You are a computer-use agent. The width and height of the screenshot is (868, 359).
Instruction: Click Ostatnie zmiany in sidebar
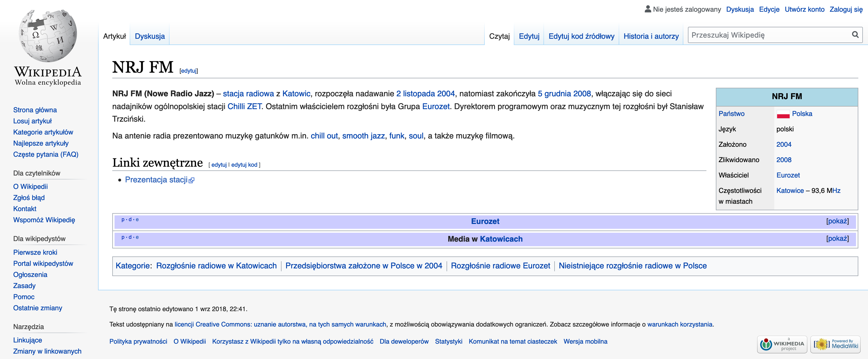[x=37, y=308]
